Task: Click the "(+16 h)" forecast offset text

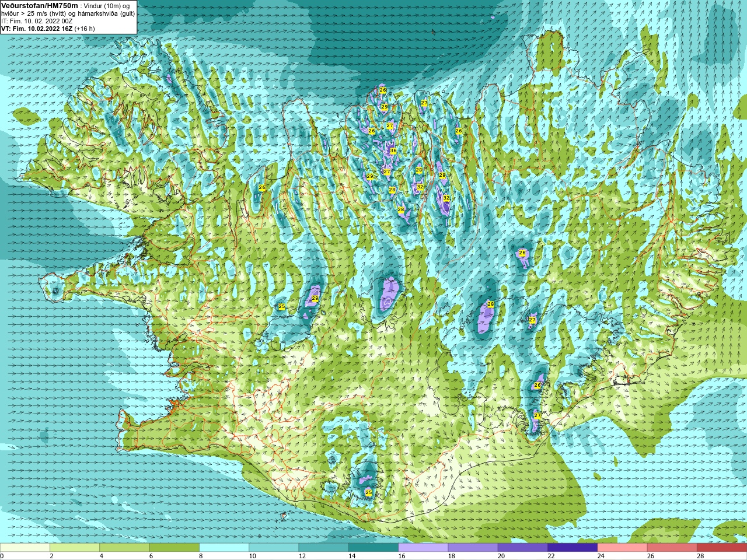Action: point(85,29)
